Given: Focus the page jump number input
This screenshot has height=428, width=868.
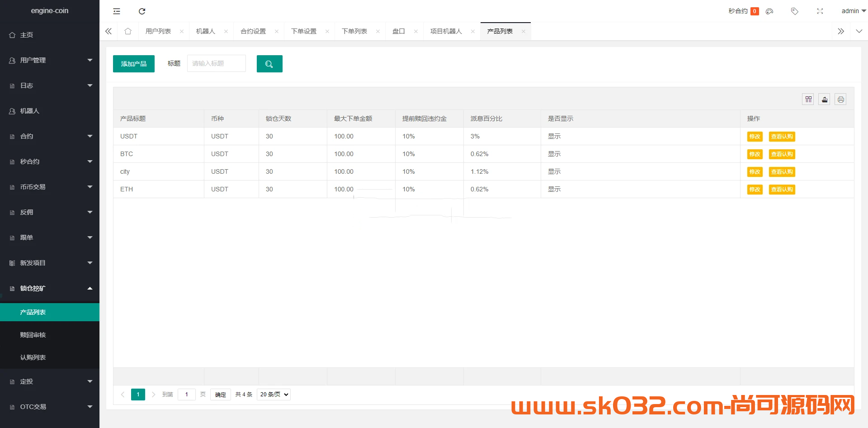Looking at the screenshot, I should (x=187, y=395).
